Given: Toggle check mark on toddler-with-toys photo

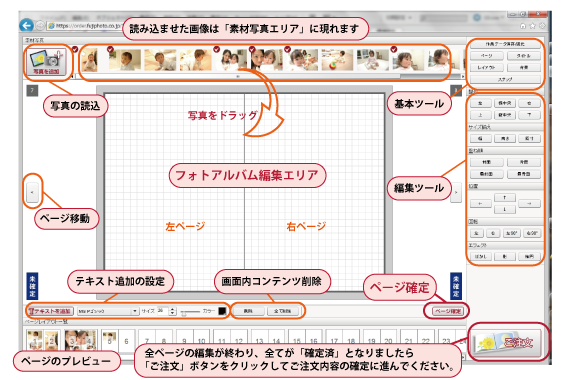Looking at the screenshot, I should click(288, 49).
